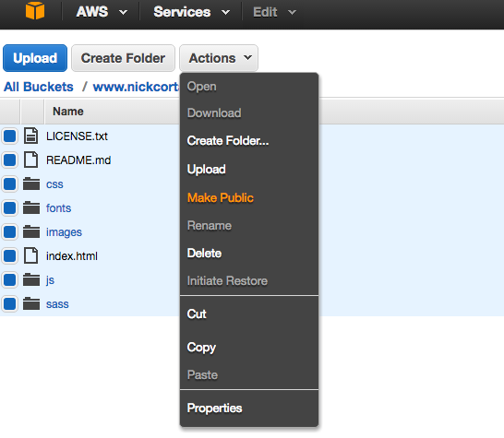The width and height of the screenshot is (504, 438).
Task: Click the sass folder icon
Action: point(31,303)
